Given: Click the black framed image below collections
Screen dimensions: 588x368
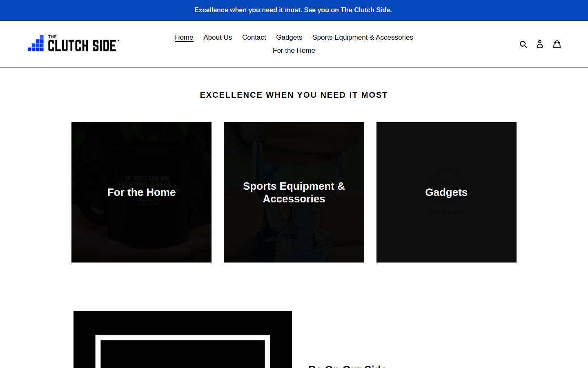Looking at the screenshot, I should pyautogui.click(x=183, y=339).
